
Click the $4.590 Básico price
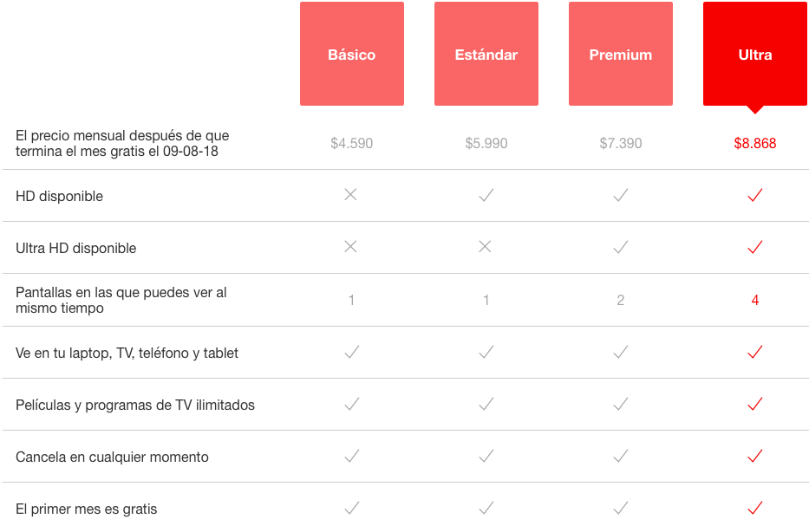click(351, 143)
